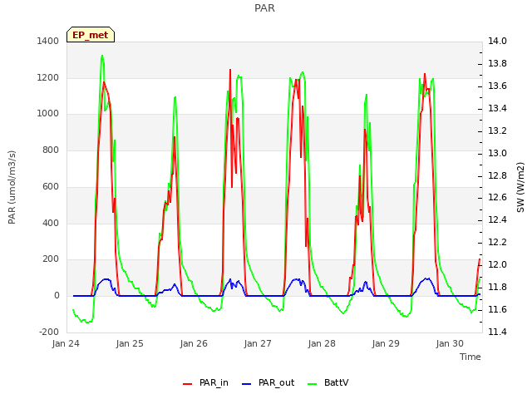Click the 12.8 right axis label

coord(497,175)
